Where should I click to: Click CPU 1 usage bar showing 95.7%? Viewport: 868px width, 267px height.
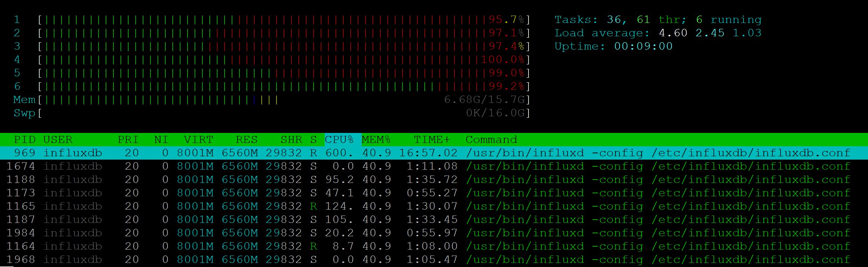(x=284, y=20)
